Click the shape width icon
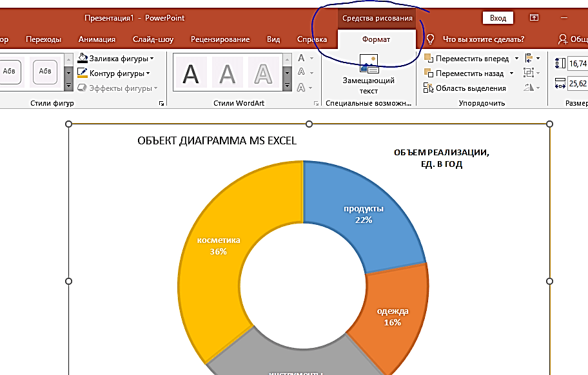588x375 pixels. pyautogui.click(x=560, y=83)
